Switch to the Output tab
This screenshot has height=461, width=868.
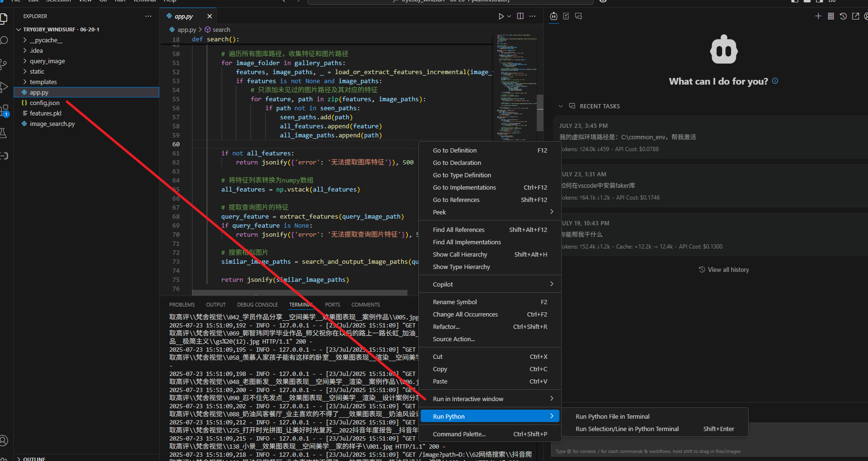pyautogui.click(x=216, y=305)
